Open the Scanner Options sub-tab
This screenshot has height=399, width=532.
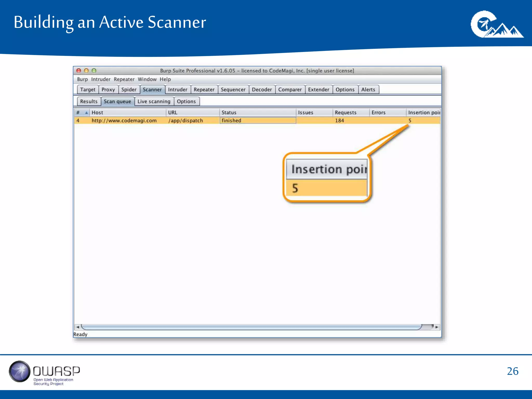coord(187,102)
